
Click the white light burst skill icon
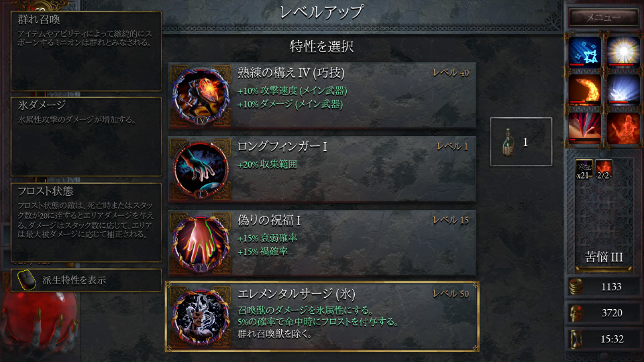623,52
